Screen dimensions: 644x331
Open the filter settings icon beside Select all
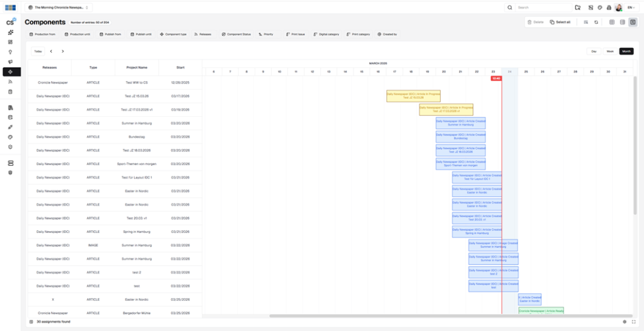(585, 22)
